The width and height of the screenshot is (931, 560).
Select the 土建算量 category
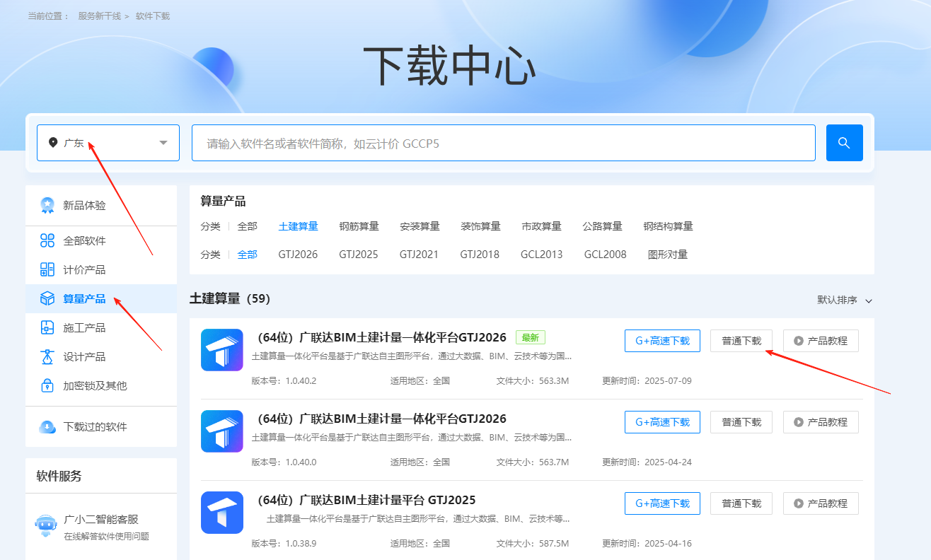click(299, 226)
